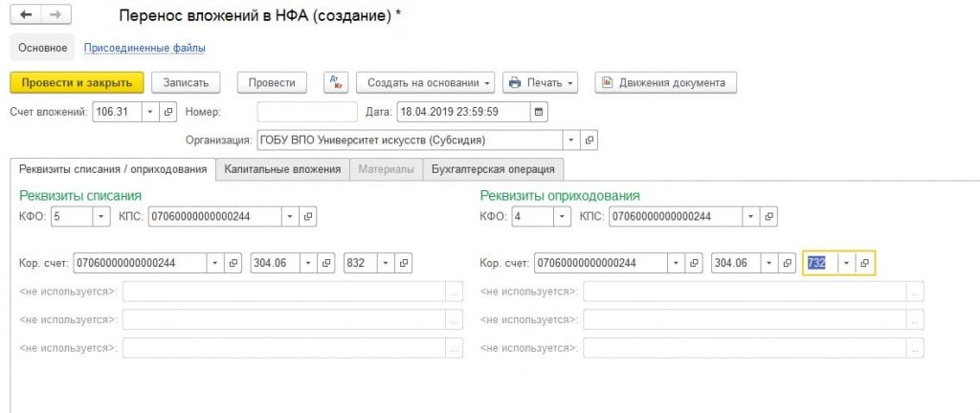Screen dimensions: 980x413
Task: Click open icon beside Организация field
Action: 590,140
